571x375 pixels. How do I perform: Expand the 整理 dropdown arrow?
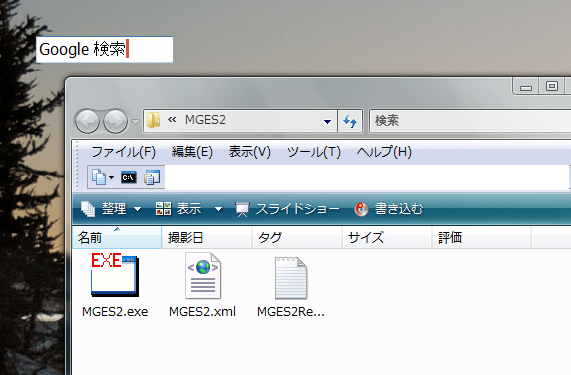137,209
